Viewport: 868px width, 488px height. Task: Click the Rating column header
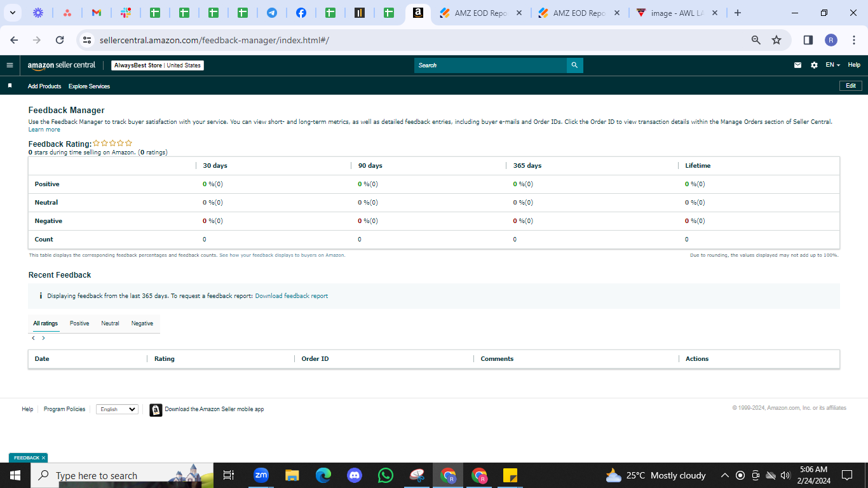(165, 359)
